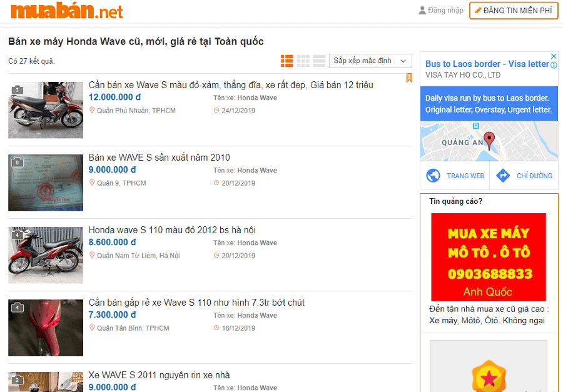Screen dimensions: 563x392
Task: Click the MUA XE MÁY MÔ TÔ red banner
Action: point(489,257)
